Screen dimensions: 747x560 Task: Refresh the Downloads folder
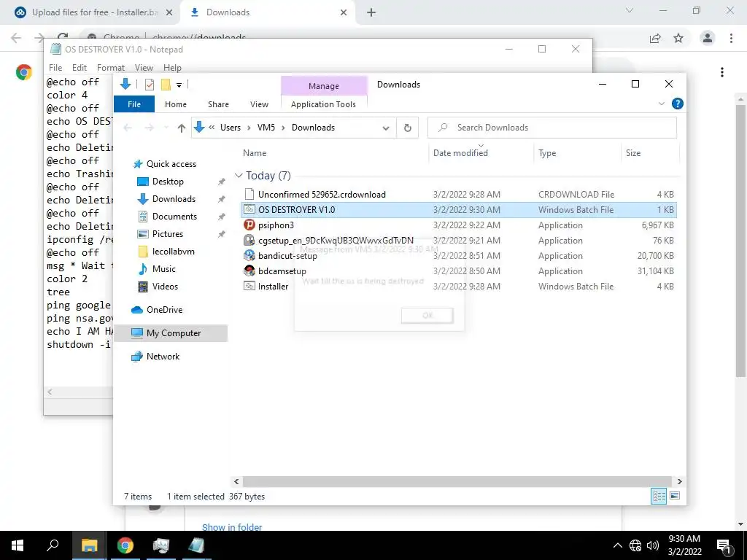pyautogui.click(x=407, y=128)
